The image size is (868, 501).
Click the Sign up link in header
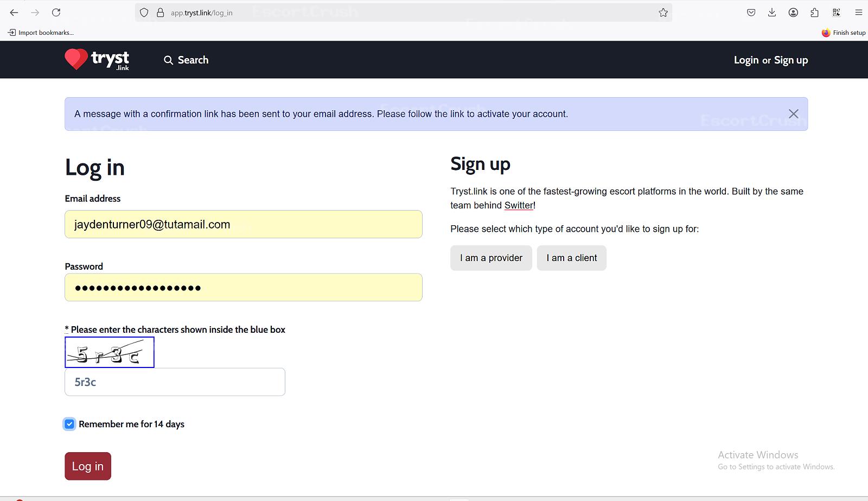pos(791,60)
